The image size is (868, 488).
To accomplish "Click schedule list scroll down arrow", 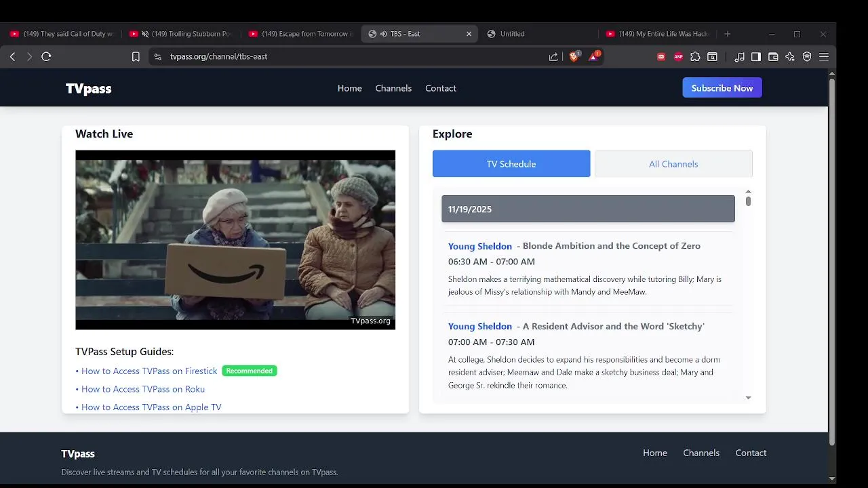I will click(749, 398).
